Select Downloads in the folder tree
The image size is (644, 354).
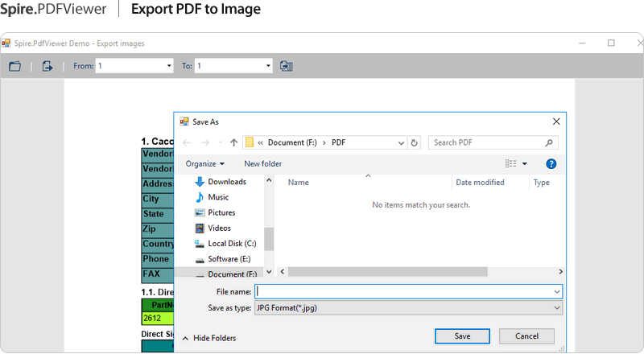click(221, 182)
